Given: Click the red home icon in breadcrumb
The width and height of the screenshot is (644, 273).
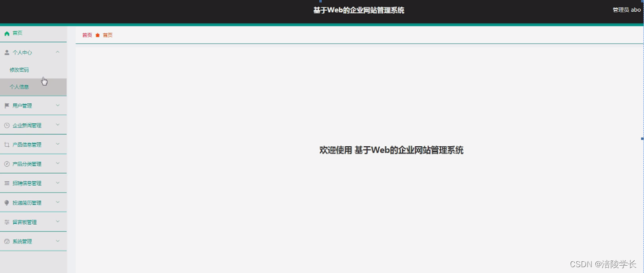Looking at the screenshot, I should click(98, 35).
